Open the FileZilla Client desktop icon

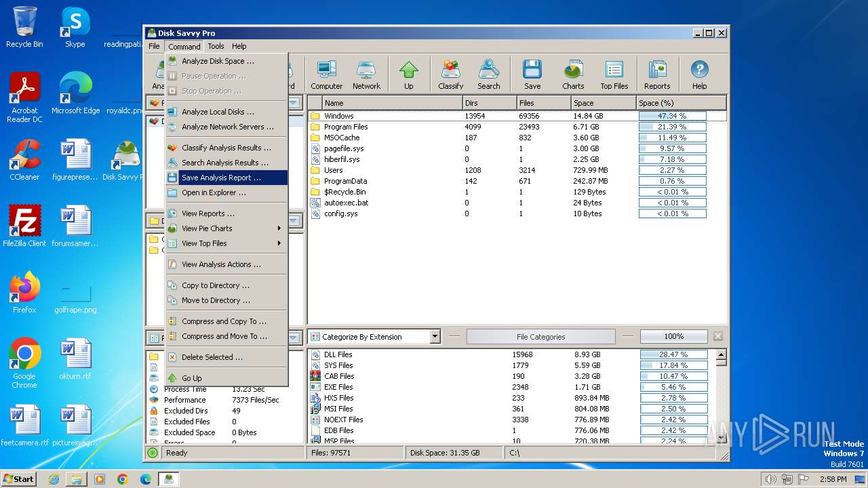[x=24, y=226]
